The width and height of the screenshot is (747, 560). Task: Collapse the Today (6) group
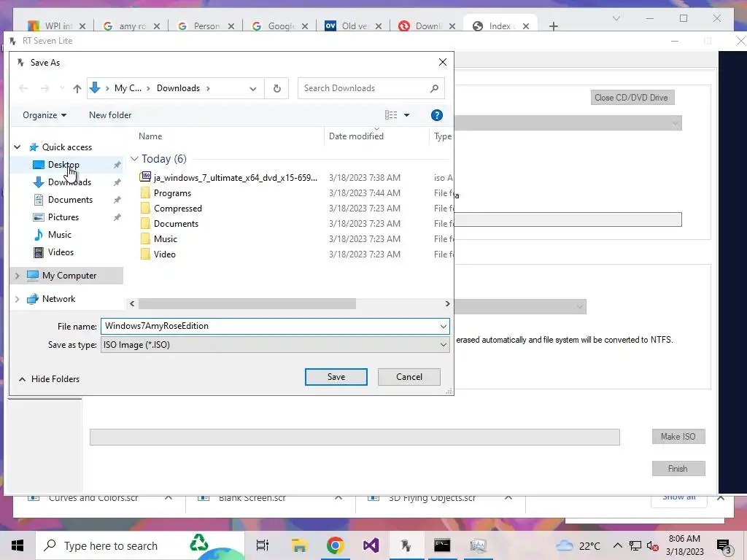pos(134,159)
